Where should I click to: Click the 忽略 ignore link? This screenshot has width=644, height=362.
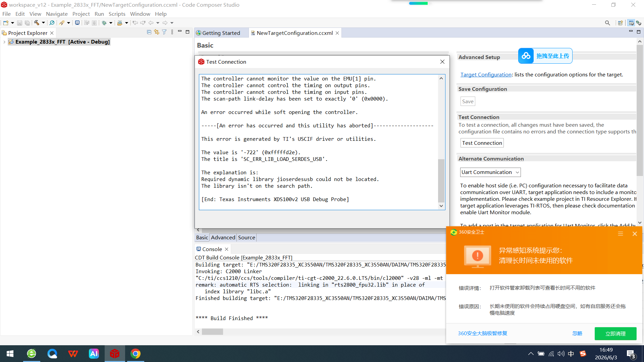pyautogui.click(x=577, y=333)
